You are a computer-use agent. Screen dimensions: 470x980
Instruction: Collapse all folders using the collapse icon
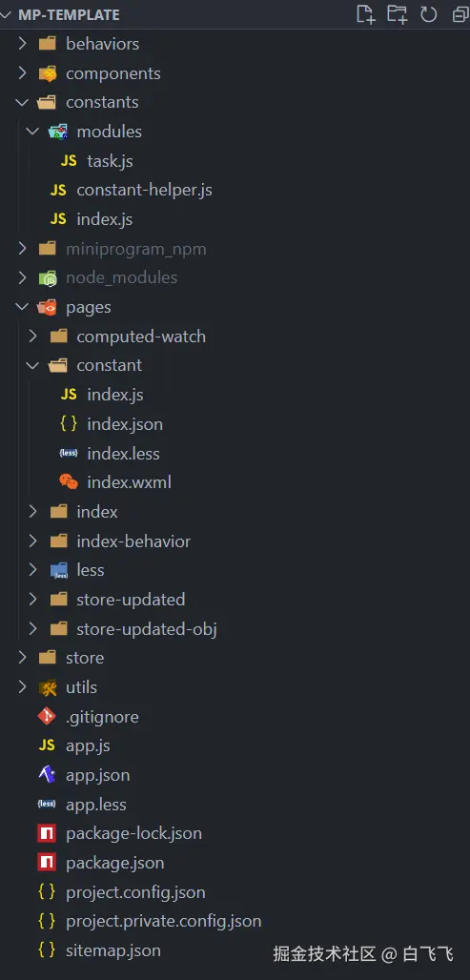460,14
